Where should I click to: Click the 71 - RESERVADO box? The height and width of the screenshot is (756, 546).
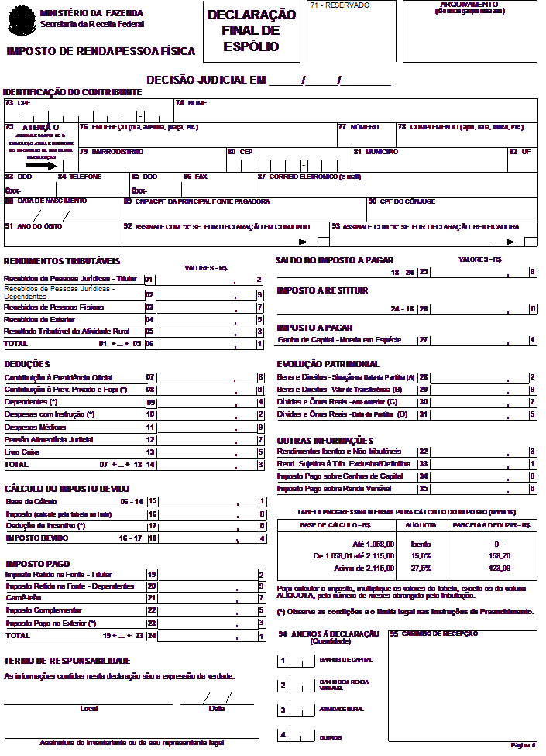[x=351, y=31]
